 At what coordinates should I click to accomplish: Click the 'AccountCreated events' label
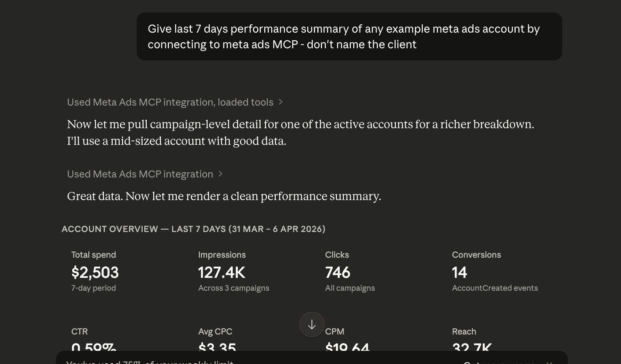click(495, 288)
